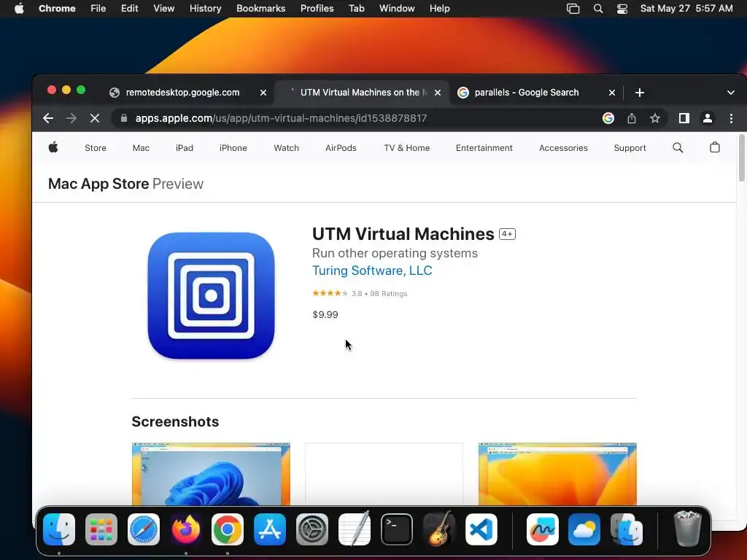This screenshot has width=747, height=560.
Task: Click the UTM app icon image
Action: click(x=211, y=296)
